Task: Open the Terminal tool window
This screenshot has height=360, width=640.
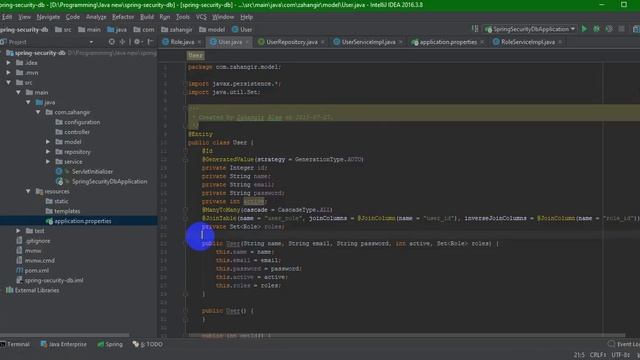Action: pos(15,344)
